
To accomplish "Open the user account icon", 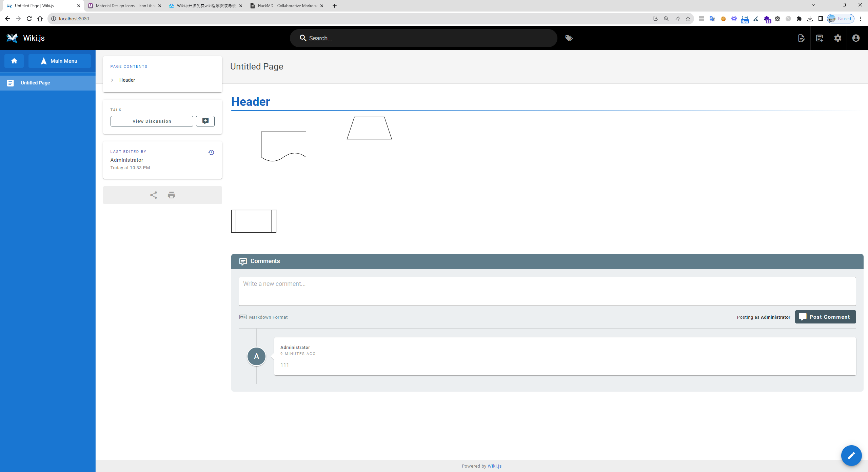I will (x=856, y=38).
